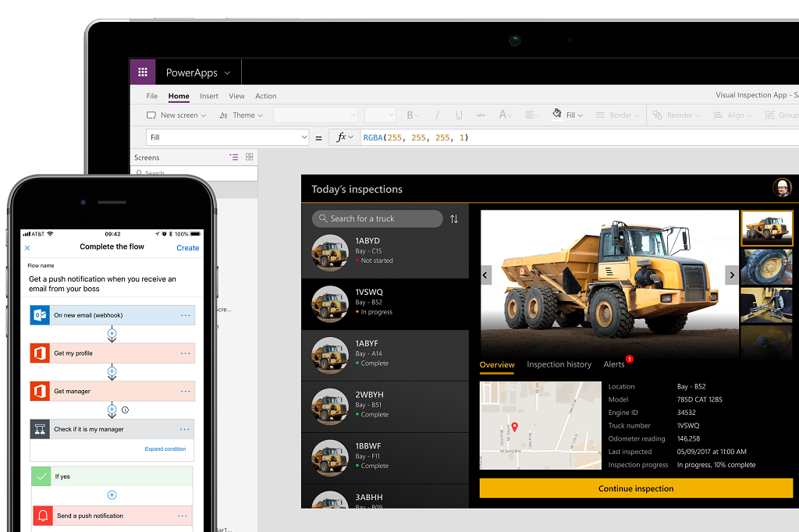Add step after Get my profile
Image resolution: width=799 pixels, height=532 pixels.
coord(112,371)
